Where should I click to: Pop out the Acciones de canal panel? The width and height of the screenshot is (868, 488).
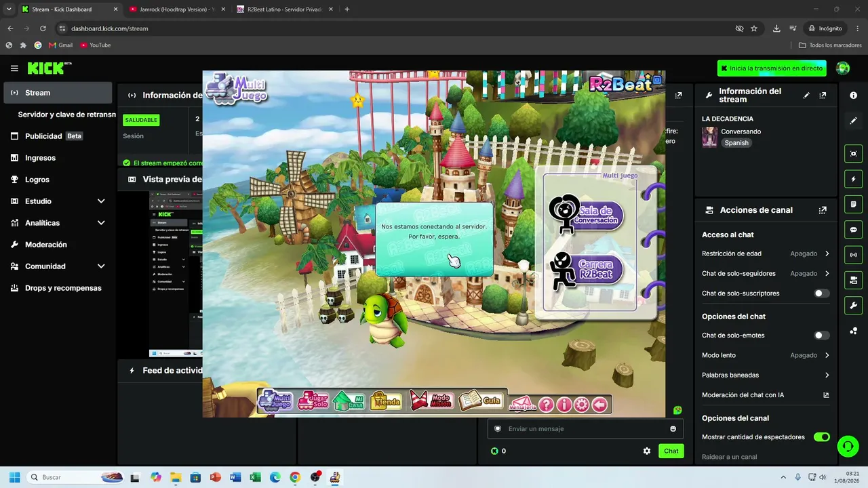coord(823,210)
